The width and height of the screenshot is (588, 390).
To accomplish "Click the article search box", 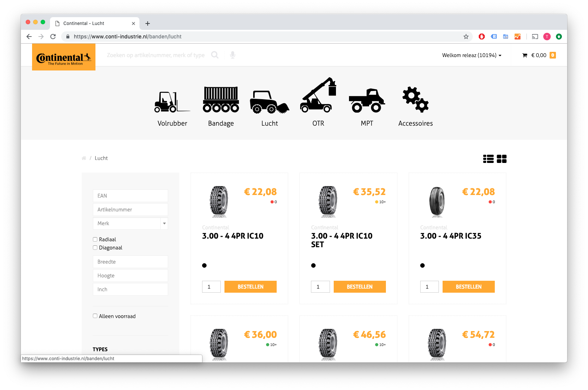I will 156,55.
